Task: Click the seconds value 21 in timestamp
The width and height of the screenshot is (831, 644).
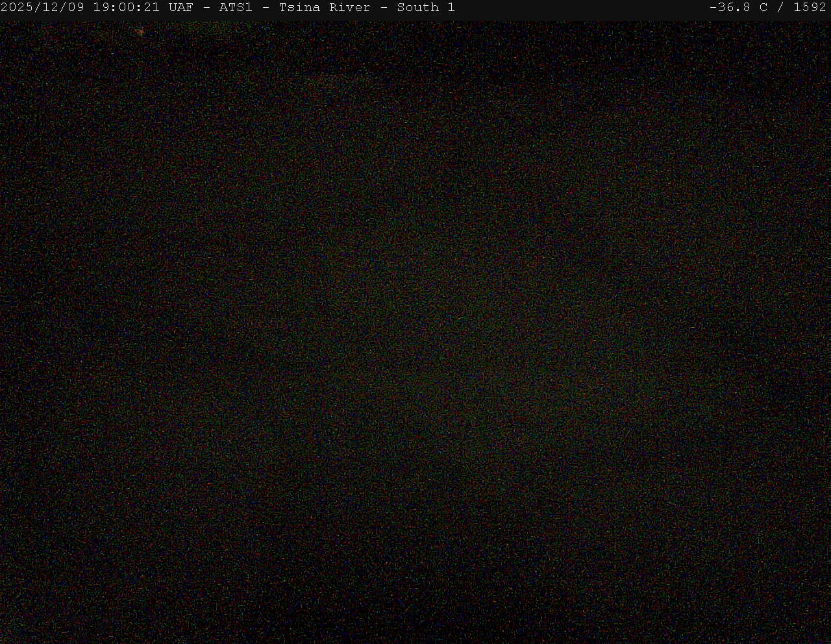Action: pos(152,8)
